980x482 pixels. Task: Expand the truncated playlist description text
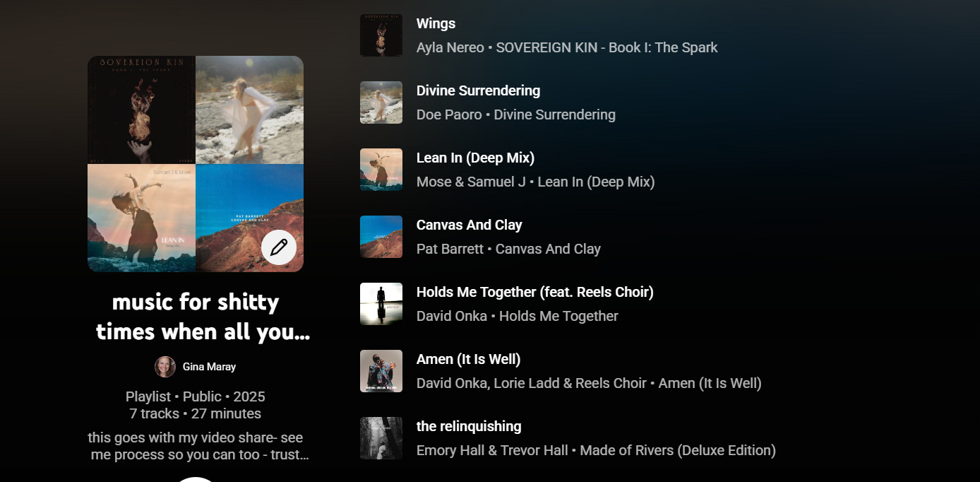pos(198,446)
